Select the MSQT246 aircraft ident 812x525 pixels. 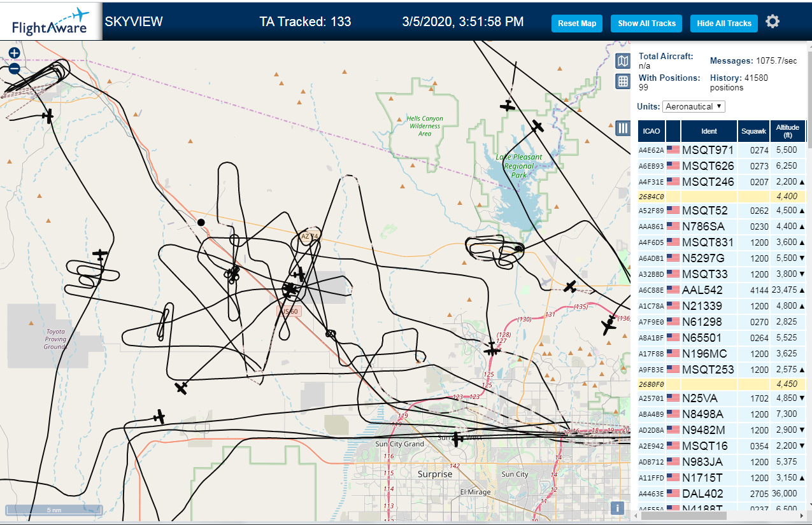coord(708,182)
